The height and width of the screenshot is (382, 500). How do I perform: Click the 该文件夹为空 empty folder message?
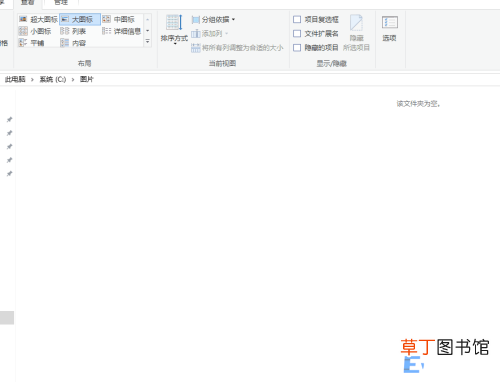pyautogui.click(x=418, y=104)
